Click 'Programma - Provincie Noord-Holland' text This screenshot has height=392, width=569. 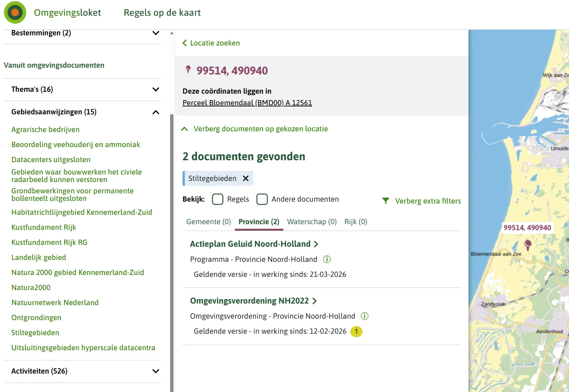254,259
